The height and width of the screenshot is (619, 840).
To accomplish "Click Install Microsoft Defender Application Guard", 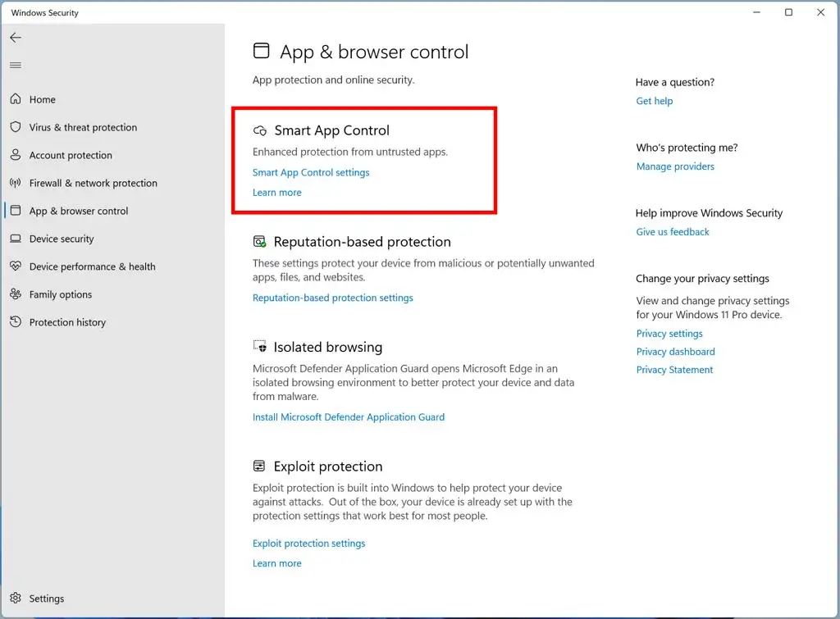I will click(348, 416).
